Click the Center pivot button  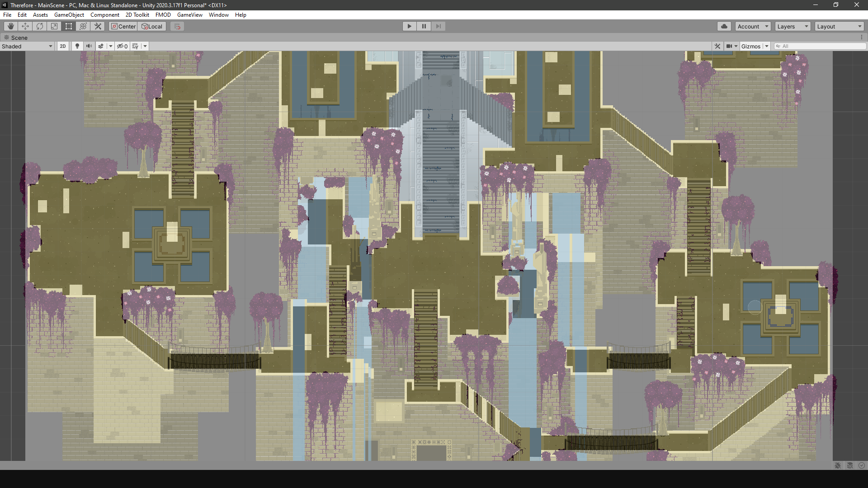tap(123, 26)
